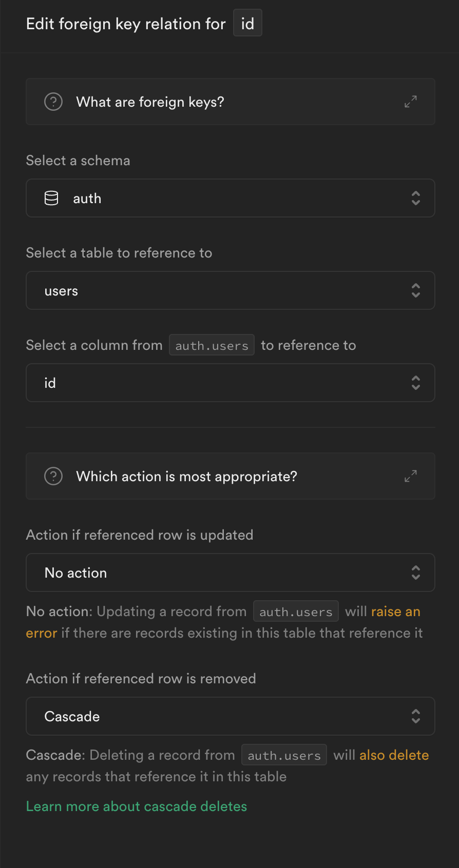Click the question mark icon beside 'What are foreign keys?'
Image resolution: width=459 pixels, height=868 pixels.
coord(53,102)
